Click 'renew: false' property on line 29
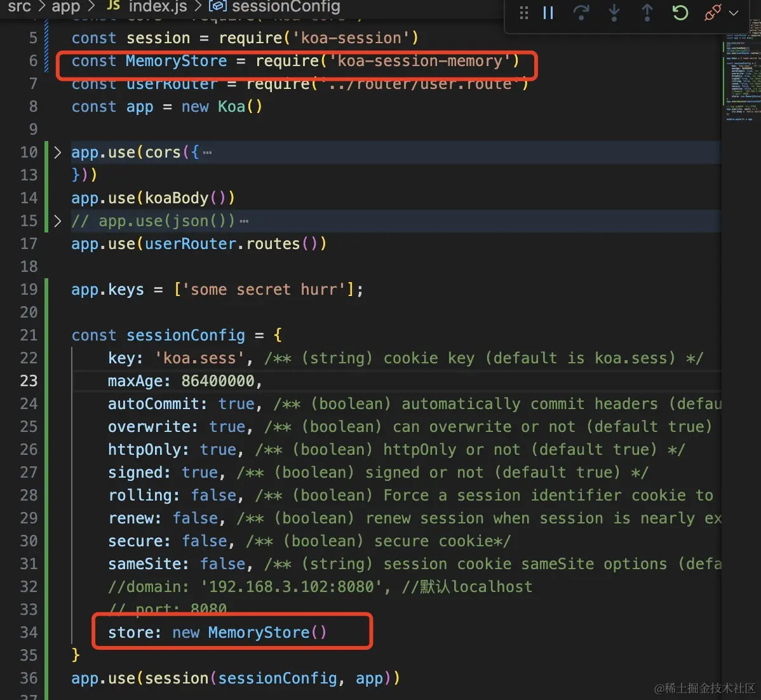The height and width of the screenshot is (700, 761). (163, 518)
